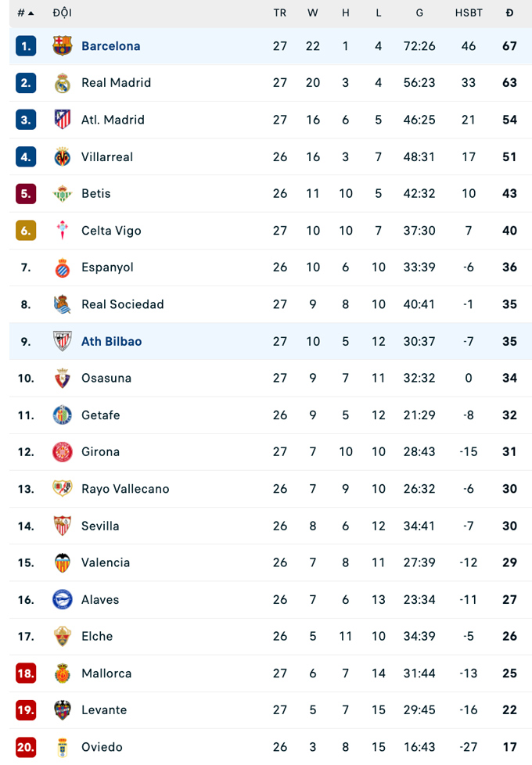The height and width of the screenshot is (765, 532).
Task: Sort table by rank number column
Action: tap(25, 13)
